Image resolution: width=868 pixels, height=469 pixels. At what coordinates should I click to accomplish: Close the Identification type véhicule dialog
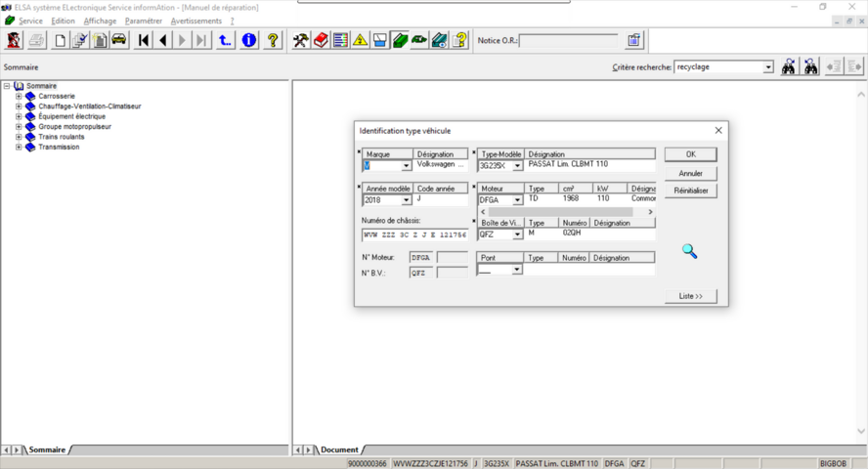coord(718,131)
